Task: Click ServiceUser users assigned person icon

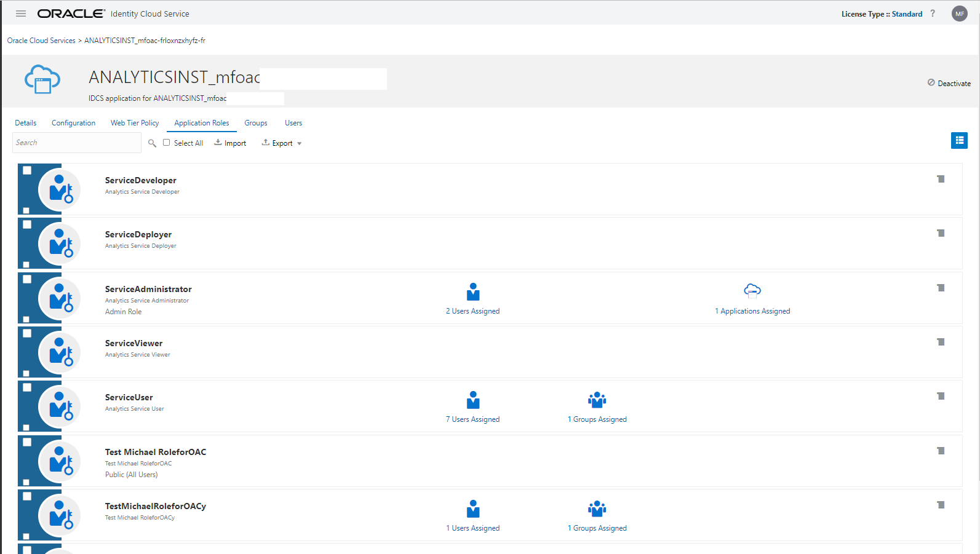Action: tap(473, 400)
